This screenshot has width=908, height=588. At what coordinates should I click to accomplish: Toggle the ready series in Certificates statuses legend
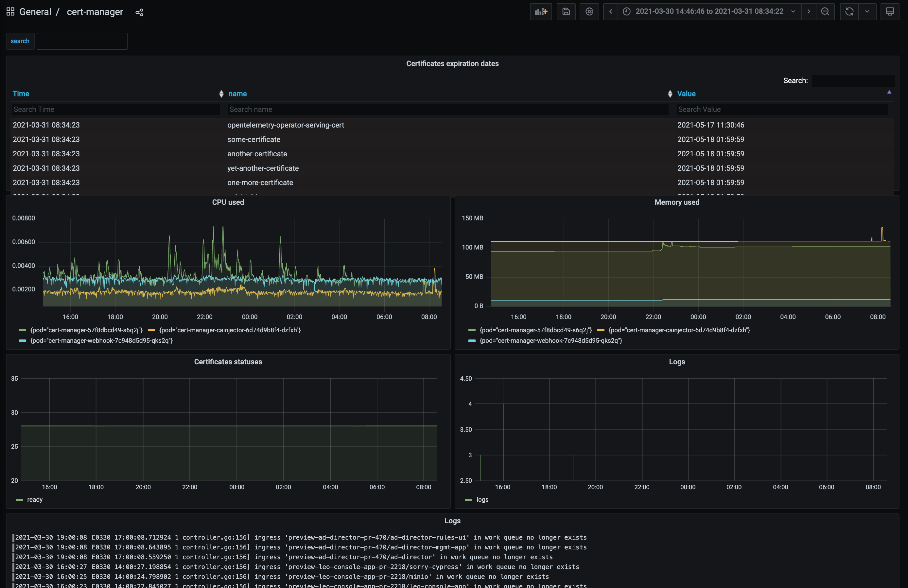[34, 500]
